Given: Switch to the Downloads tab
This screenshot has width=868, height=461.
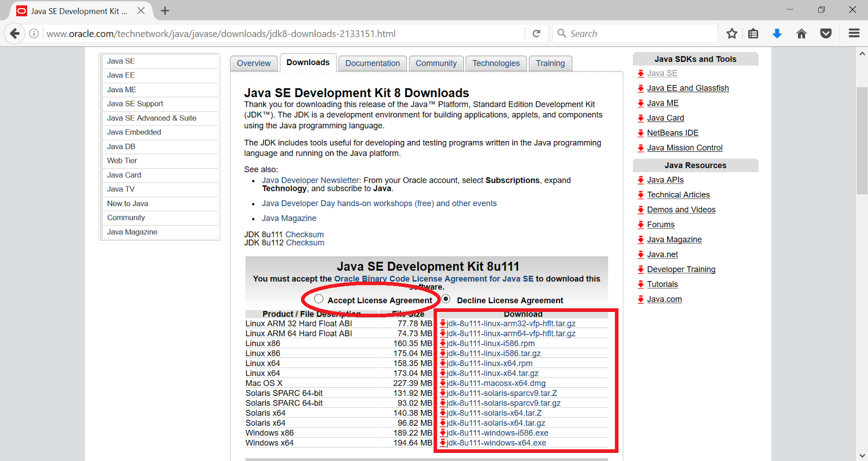Looking at the screenshot, I should point(308,62).
